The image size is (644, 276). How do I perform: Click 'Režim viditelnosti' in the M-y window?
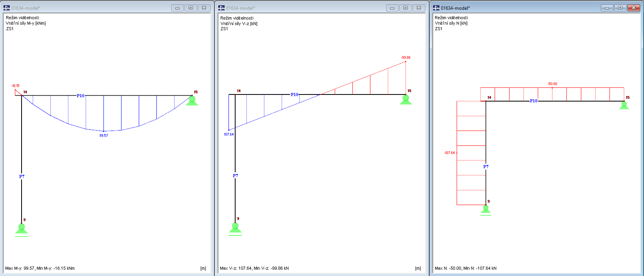(x=22, y=18)
